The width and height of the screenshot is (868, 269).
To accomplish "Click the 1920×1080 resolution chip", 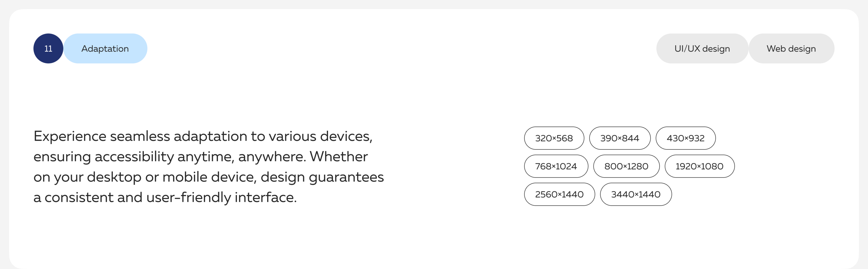I will [x=699, y=166].
